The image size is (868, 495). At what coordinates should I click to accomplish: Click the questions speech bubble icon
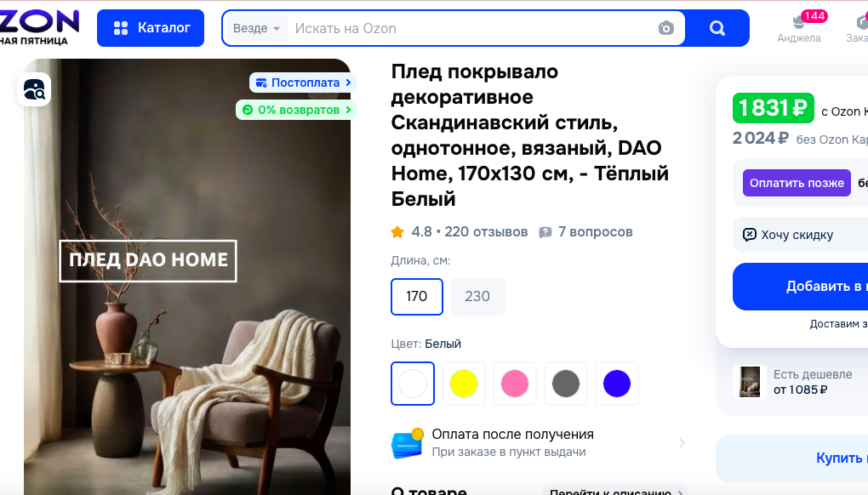(x=545, y=232)
